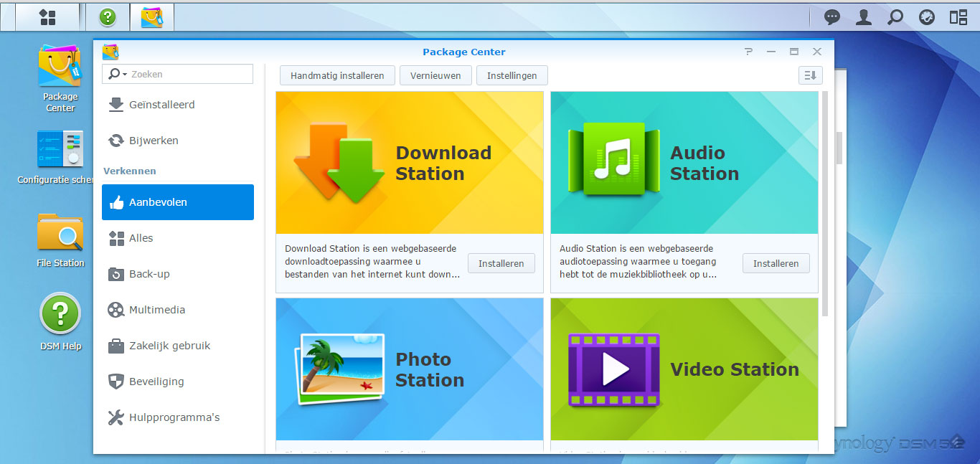The image size is (980, 464).
Task: Open File Station desktop shortcut
Action: click(60, 240)
